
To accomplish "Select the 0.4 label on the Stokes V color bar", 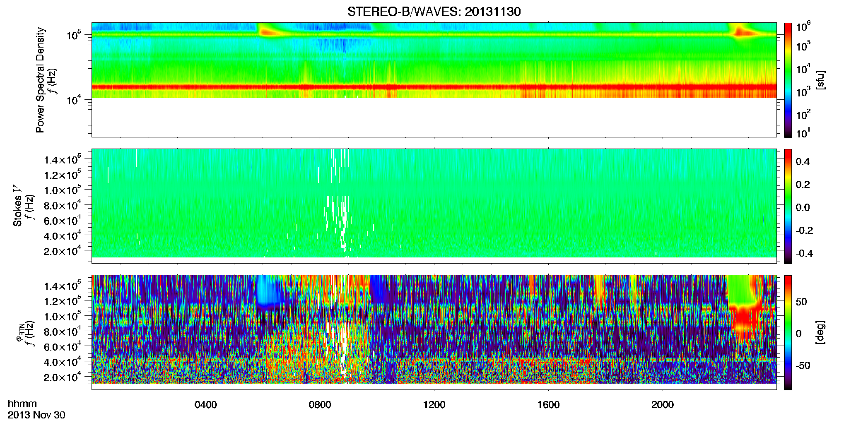I will click(x=803, y=162).
